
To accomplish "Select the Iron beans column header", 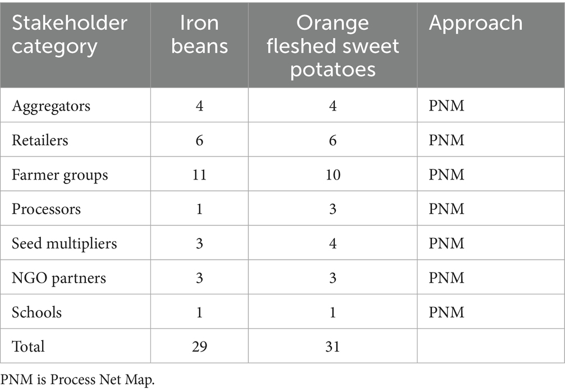I will [x=199, y=34].
